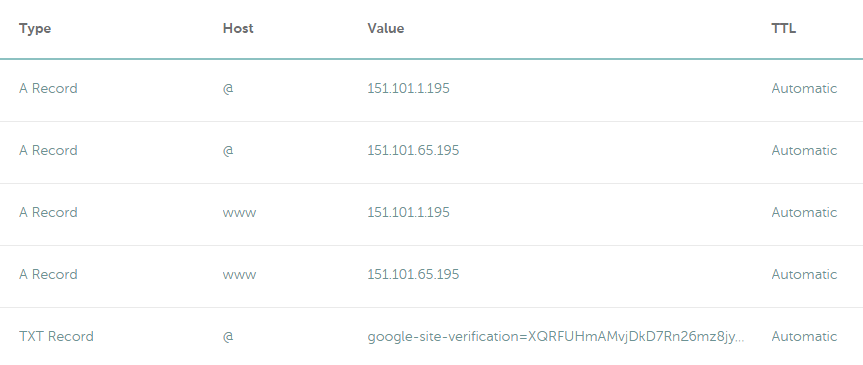The image size is (863, 365).
Task: Edit value 151.101.1.195 for @ host
Action: (408, 89)
